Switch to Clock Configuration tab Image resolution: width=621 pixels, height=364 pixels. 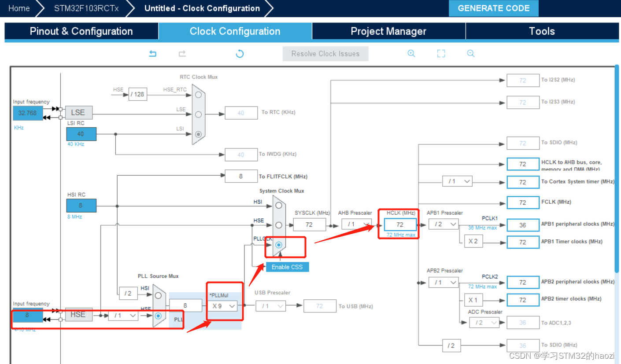(x=235, y=31)
